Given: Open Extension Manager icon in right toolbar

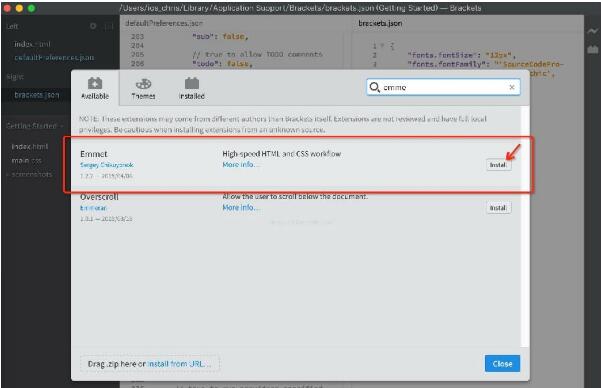Looking at the screenshot, I should pyautogui.click(x=593, y=49).
